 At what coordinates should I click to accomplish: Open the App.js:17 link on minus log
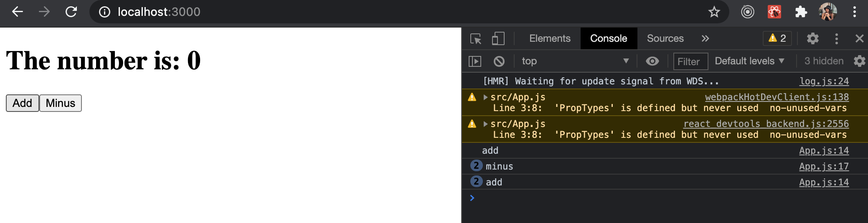[824, 166]
